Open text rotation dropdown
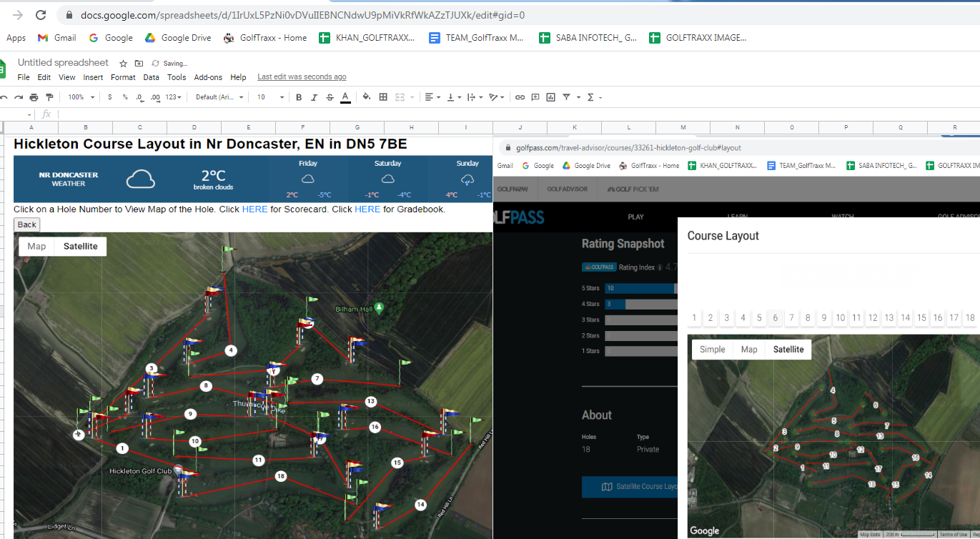The width and height of the screenshot is (980, 539). (497, 97)
